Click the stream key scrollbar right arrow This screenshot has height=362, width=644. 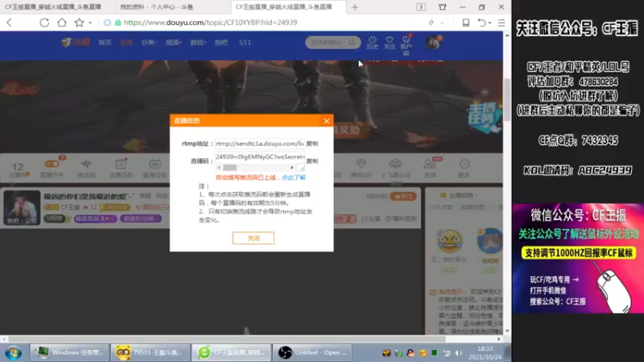point(292,167)
